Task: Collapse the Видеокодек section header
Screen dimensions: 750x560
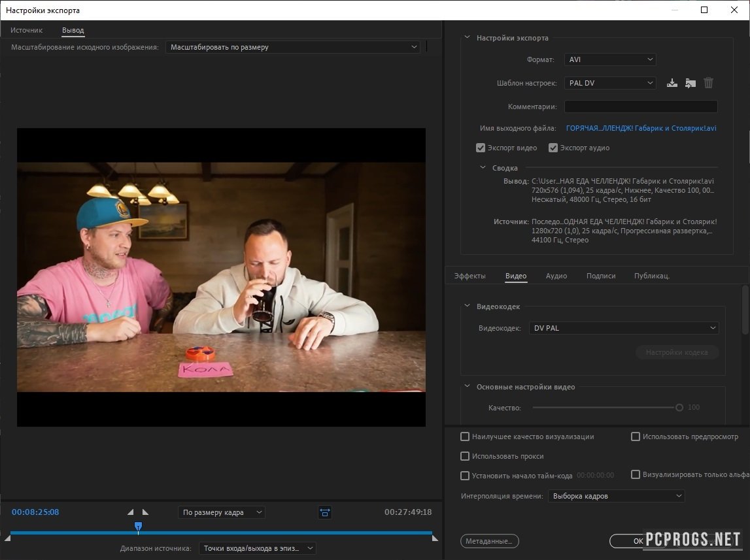Action: pos(467,306)
